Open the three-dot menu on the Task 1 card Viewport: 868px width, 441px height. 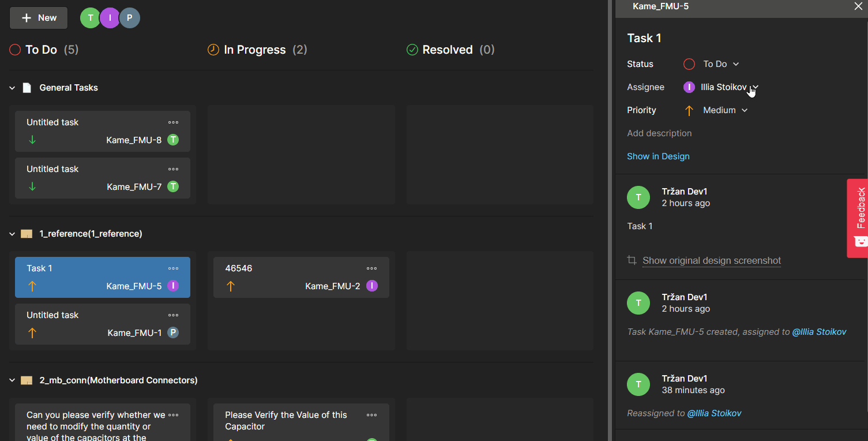point(173,268)
